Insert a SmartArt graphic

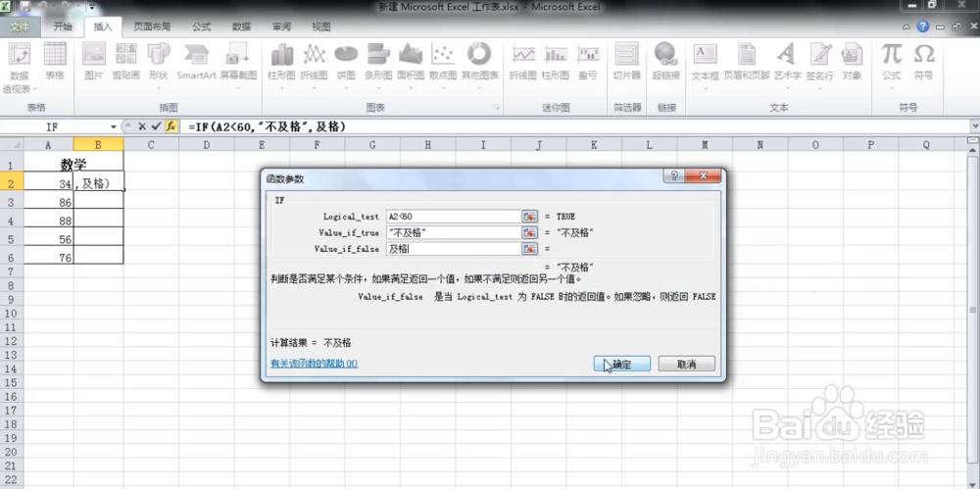point(196,63)
